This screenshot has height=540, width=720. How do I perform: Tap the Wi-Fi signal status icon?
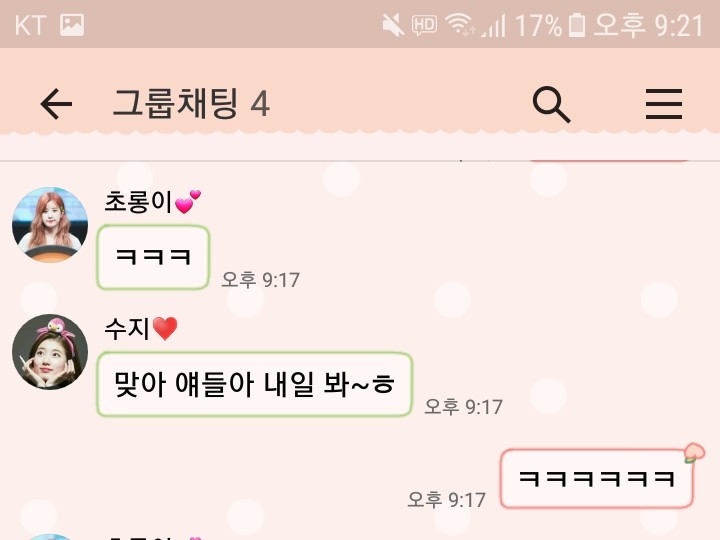coord(460,25)
